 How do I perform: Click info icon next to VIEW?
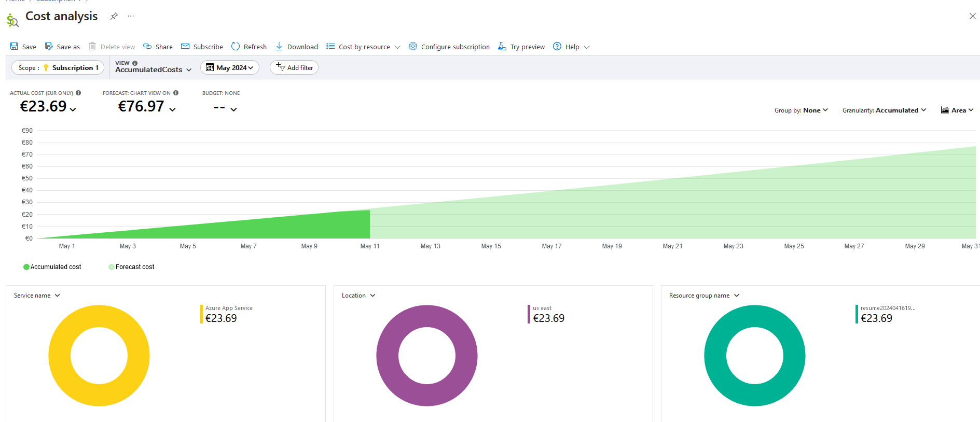[x=135, y=63]
